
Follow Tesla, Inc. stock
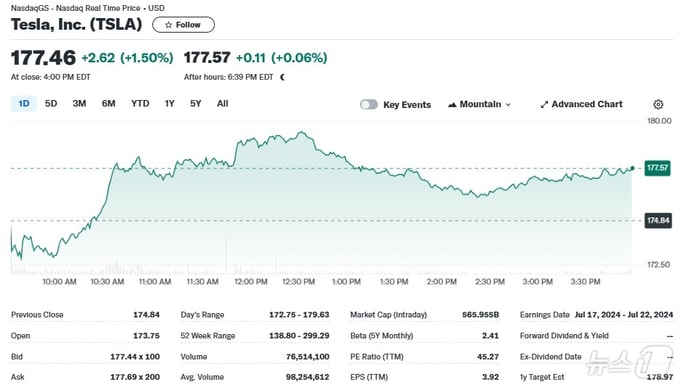point(183,25)
